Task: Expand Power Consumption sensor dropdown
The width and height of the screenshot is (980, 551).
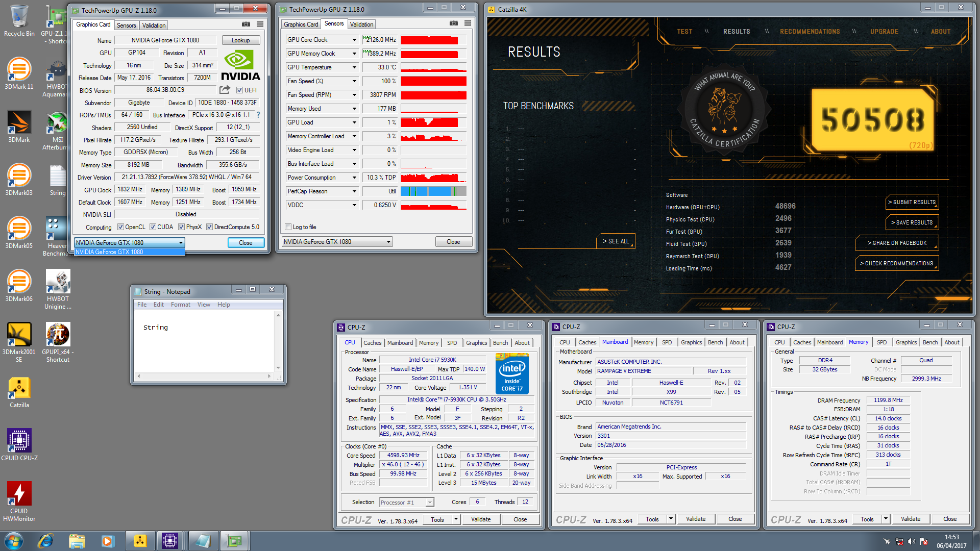Action: coord(354,178)
